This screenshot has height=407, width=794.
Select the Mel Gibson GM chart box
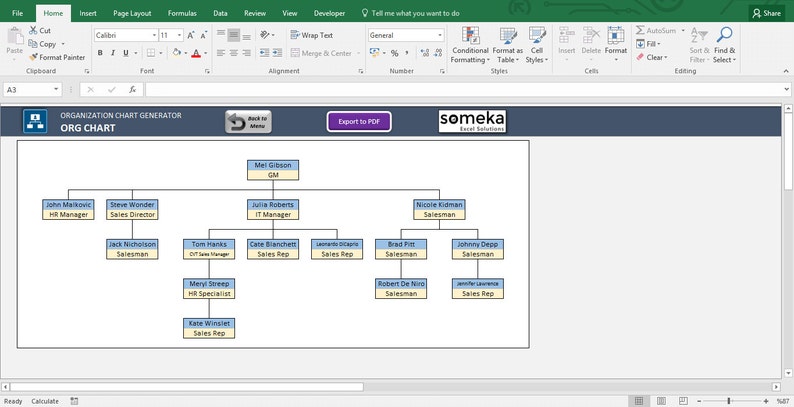[273, 170]
